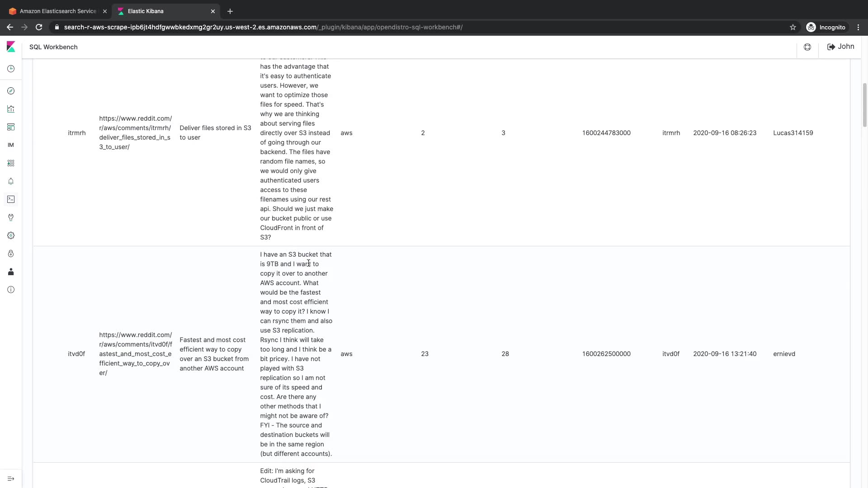Open Security padlock icon in sidebar

pyautogui.click(x=11, y=253)
